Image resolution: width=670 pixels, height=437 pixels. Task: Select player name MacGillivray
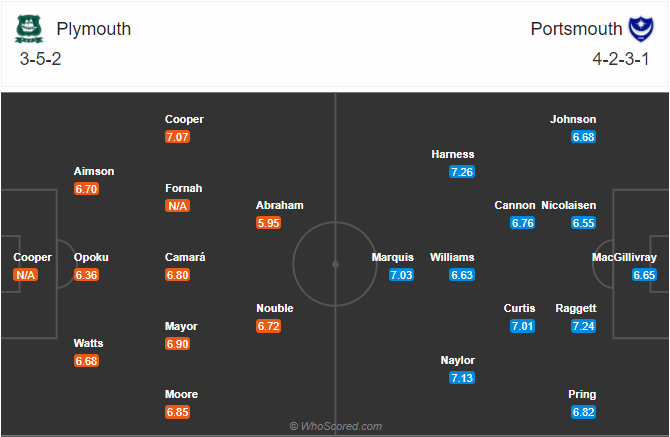pos(624,257)
